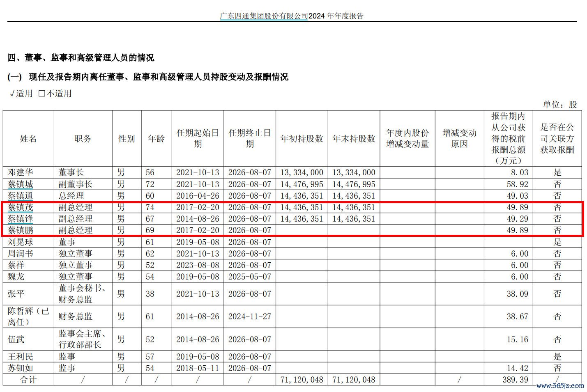Select the name cell 陈哲辉（已离任）
The height and width of the screenshot is (392, 587).
coord(28,316)
